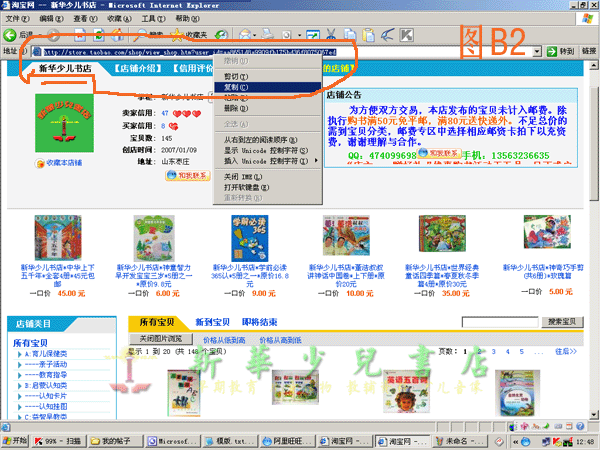Select 从右到左的阅读顺序 context menu entry

coord(267,140)
